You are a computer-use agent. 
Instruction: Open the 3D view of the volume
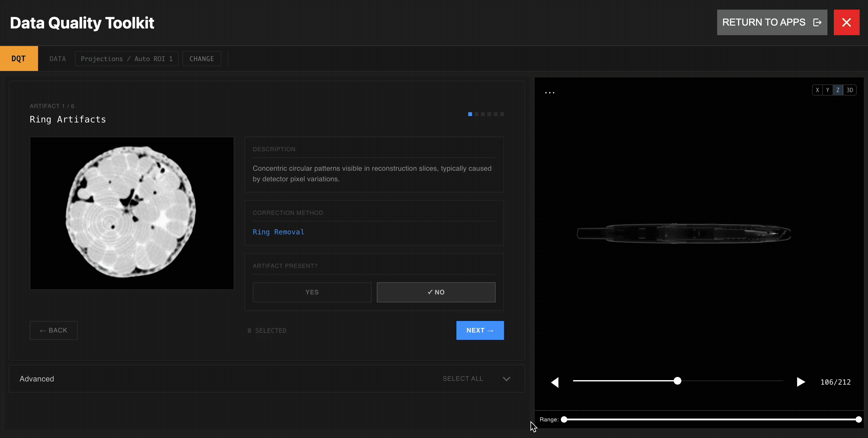850,90
